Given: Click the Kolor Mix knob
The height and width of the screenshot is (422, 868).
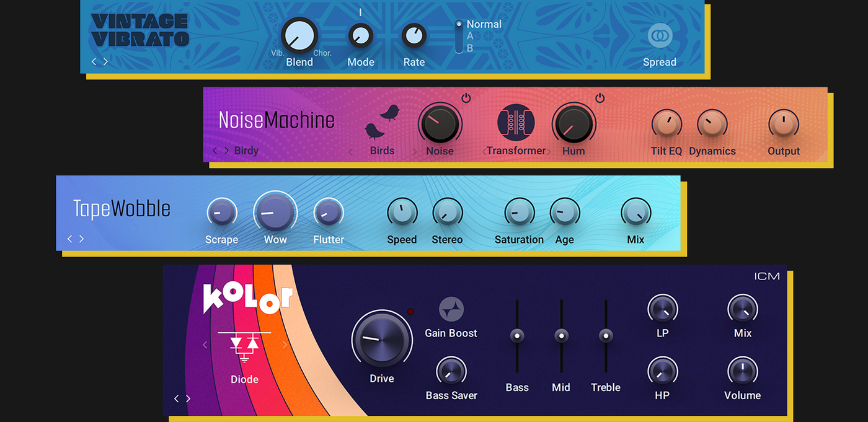Looking at the screenshot, I should point(742,308).
